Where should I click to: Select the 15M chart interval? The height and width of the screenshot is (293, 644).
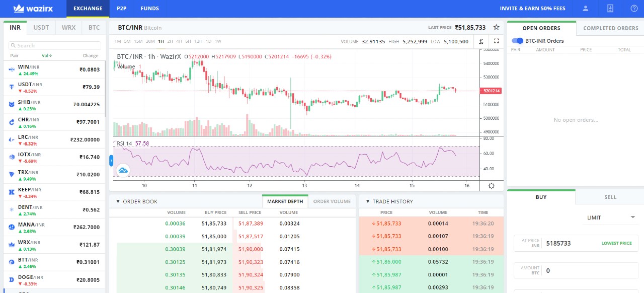138,41
